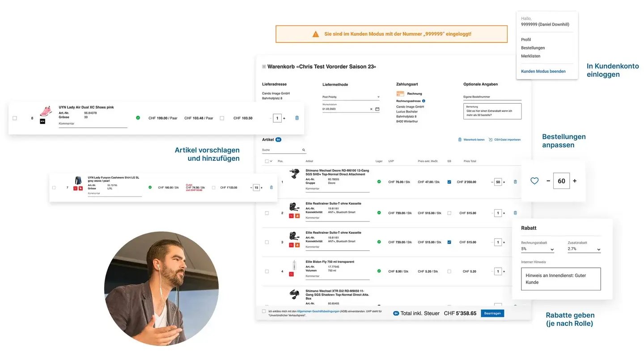
Task: Tick the row checkbox for Elite Bidon Fly
Action: point(267,271)
